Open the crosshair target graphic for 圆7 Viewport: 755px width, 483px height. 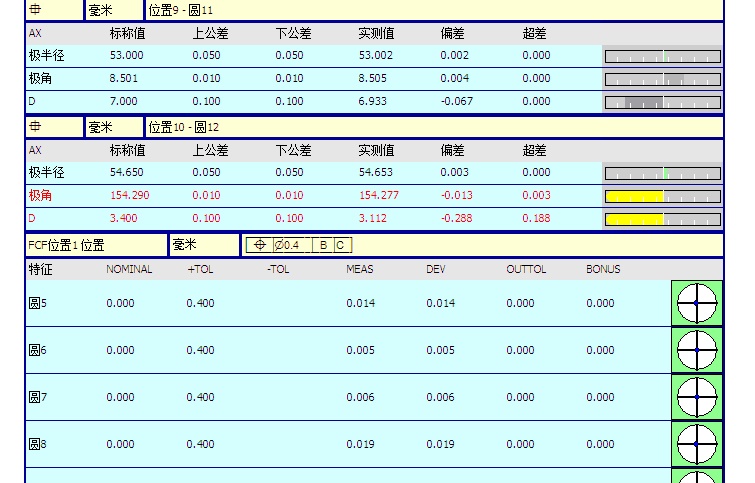[697, 397]
